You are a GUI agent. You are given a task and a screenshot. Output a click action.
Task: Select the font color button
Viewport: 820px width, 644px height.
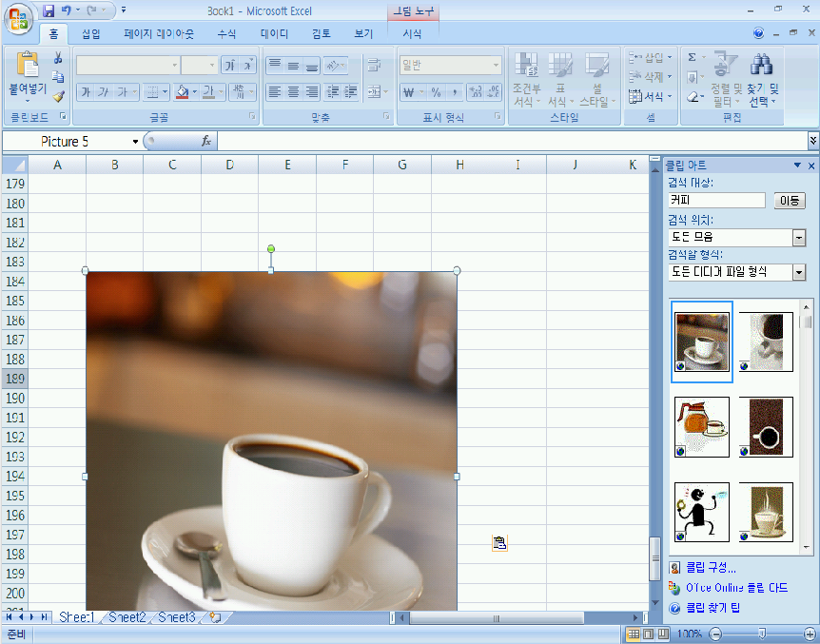coord(208,92)
